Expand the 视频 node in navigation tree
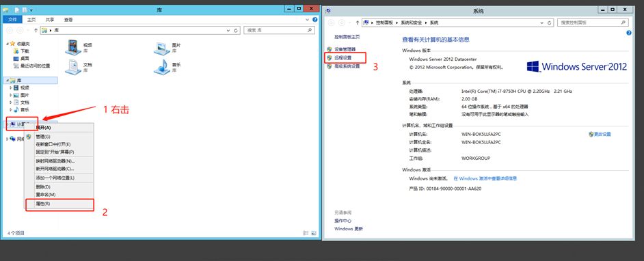Image resolution: width=644 pixels, height=261 pixels. coord(12,88)
